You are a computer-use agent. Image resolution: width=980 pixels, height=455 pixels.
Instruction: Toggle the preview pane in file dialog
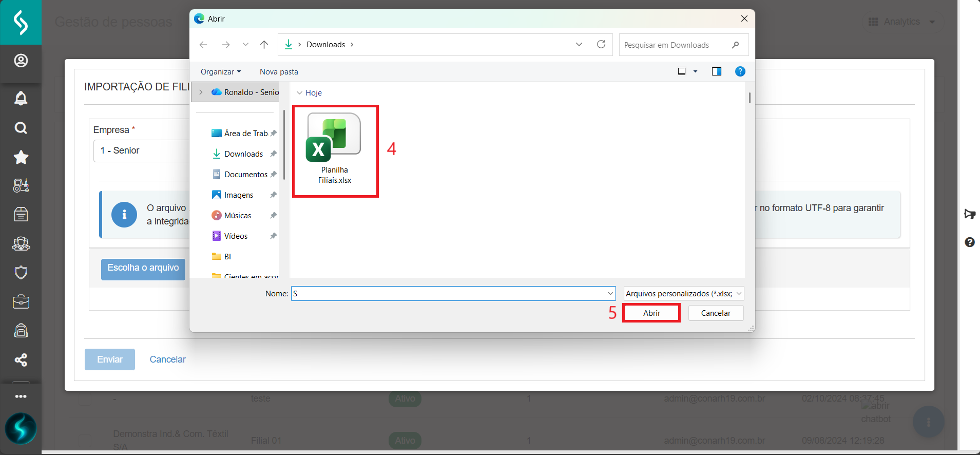(x=716, y=71)
